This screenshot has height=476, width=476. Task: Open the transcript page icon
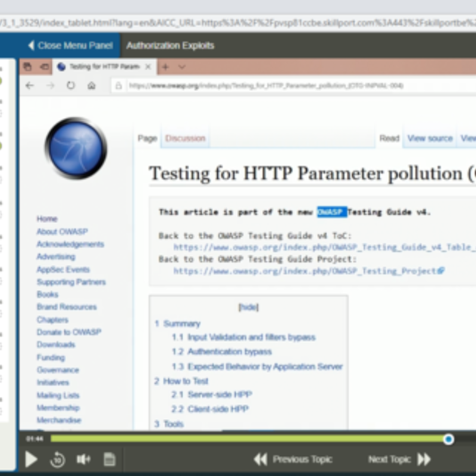coord(109,459)
